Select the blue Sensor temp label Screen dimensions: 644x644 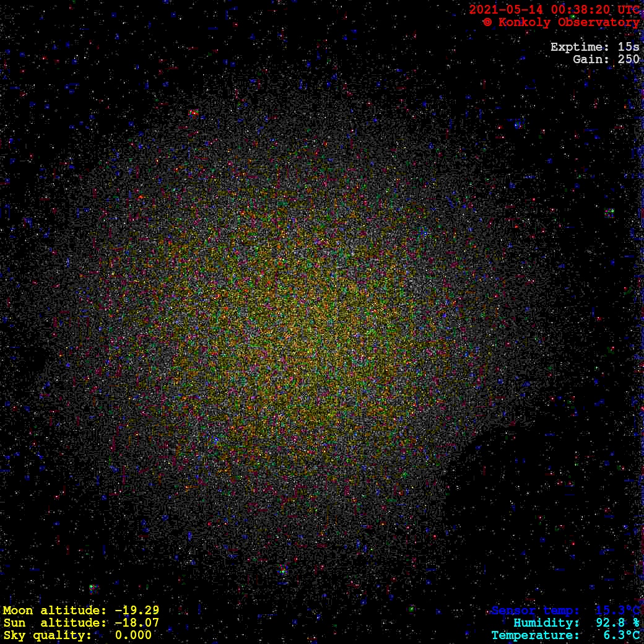click(536, 611)
